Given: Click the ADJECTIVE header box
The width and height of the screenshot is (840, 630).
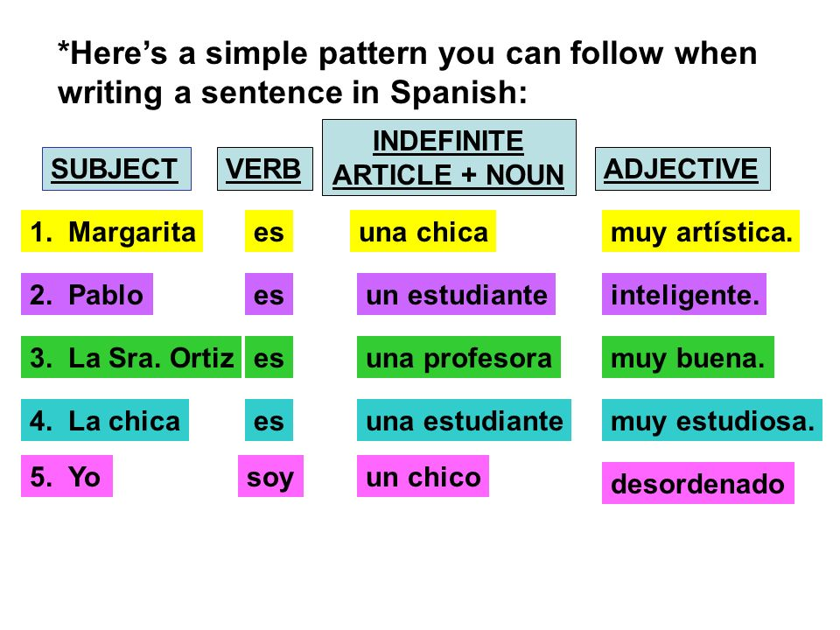Looking at the screenshot, I should point(682,169).
